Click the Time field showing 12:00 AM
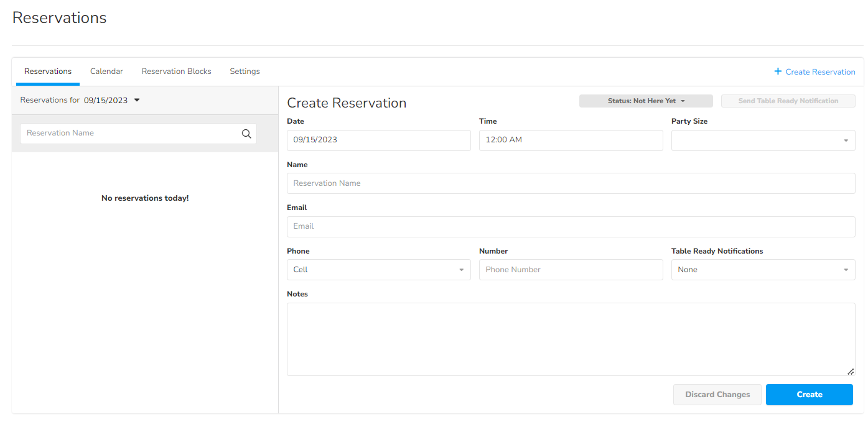The image size is (868, 422). (571, 140)
